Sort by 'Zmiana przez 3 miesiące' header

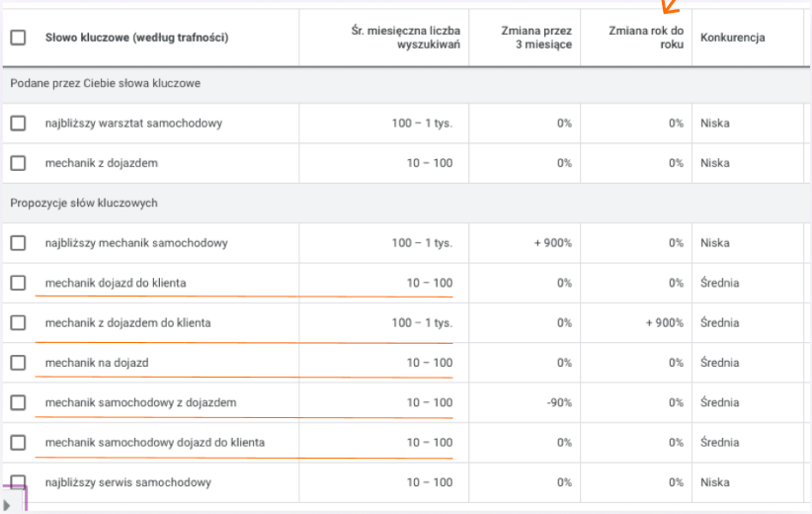(x=536, y=38)
